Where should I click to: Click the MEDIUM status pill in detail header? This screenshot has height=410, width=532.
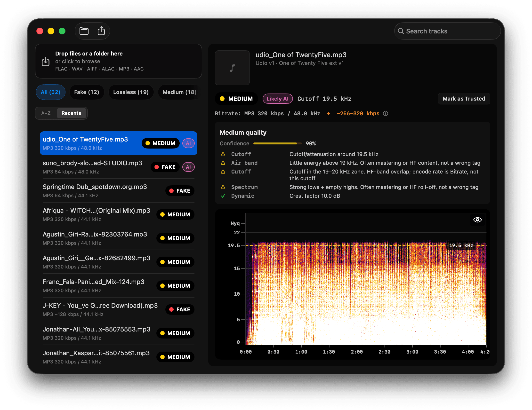coord(236,99)
